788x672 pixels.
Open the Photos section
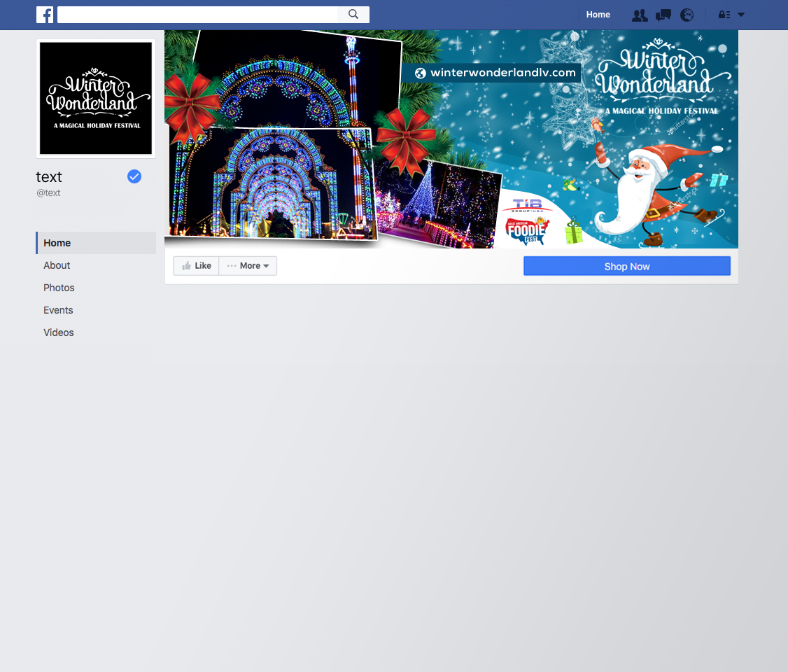click(x=59, y=288)
